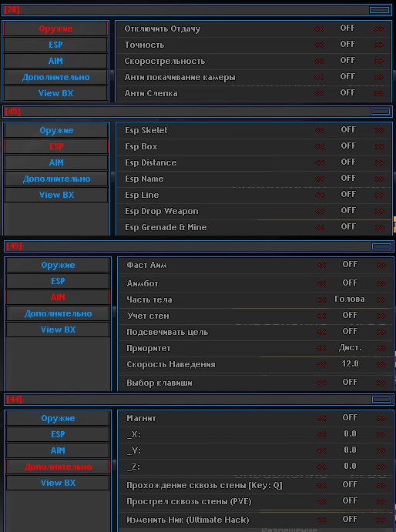Open AIM tab in the [44] panel
The height and width of the screenshot is (532, 396).
tap(58, 450)
